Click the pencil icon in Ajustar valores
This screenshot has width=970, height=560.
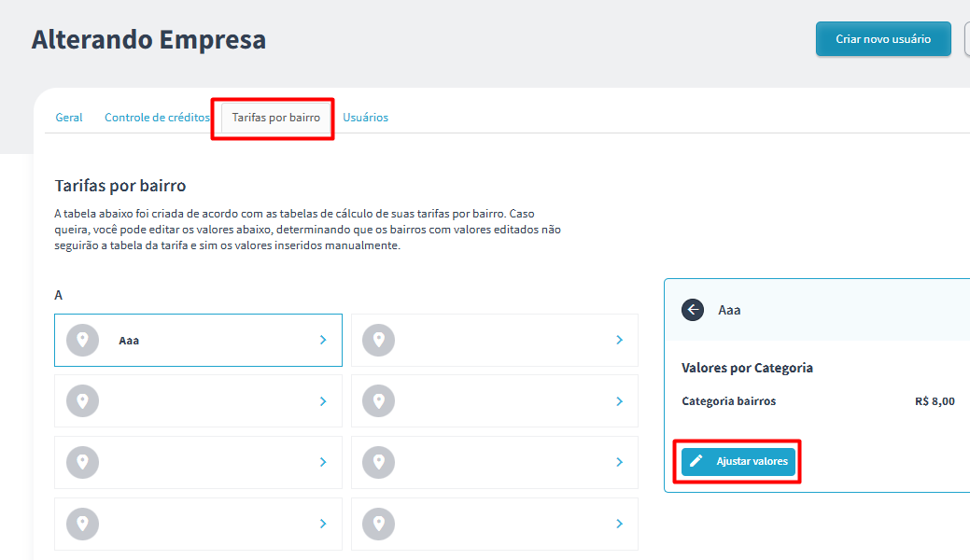[696, 461]
